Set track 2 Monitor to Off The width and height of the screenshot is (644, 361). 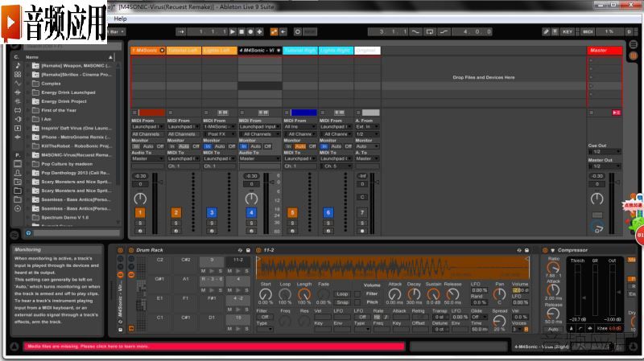click(196, 146)
